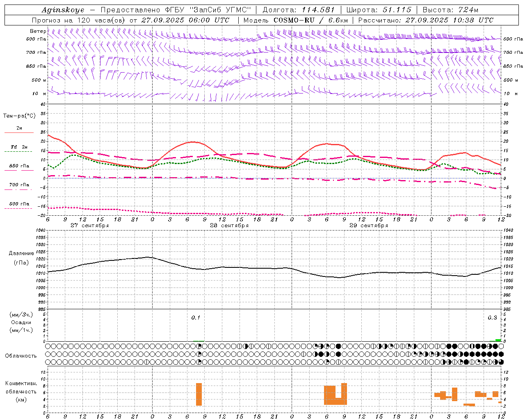Click the 'Облачность' cloud cover label
525x420 pixels.
pos(21,356)
